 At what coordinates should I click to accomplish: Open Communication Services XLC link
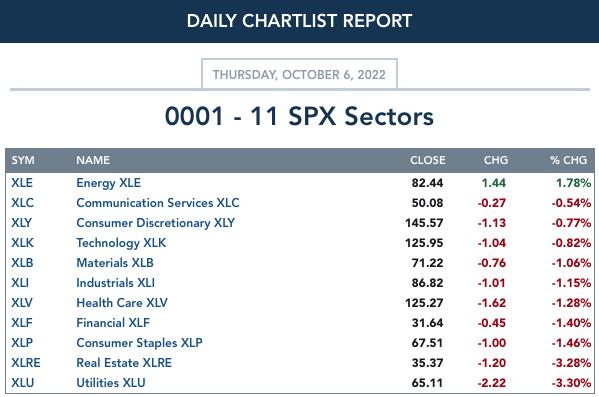(158, 203)
